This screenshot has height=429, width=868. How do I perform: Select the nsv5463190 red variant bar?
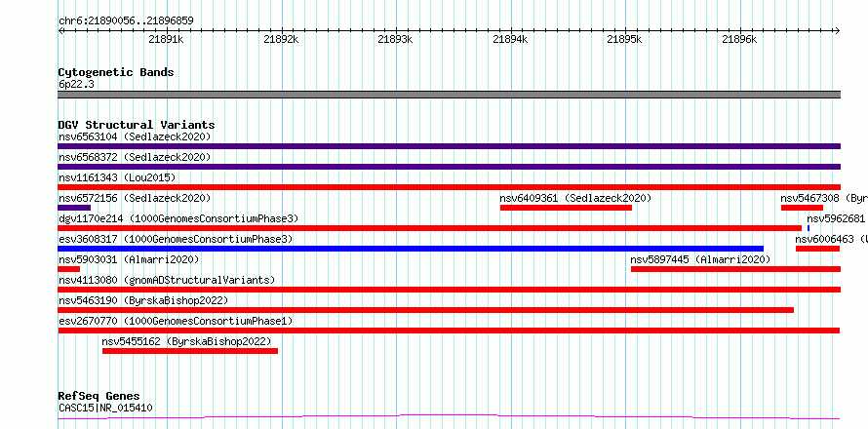click(425, 310)
